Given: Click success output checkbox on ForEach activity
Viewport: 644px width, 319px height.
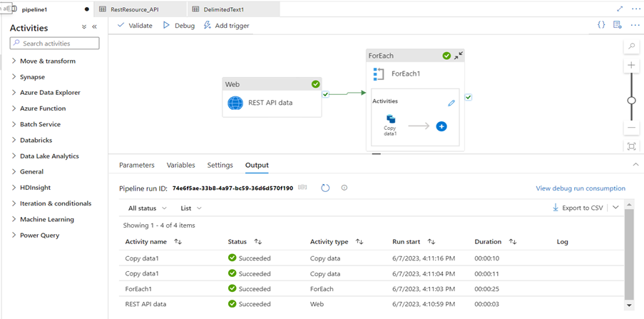Looking at the screenshot, I should (x=468, y=98).
